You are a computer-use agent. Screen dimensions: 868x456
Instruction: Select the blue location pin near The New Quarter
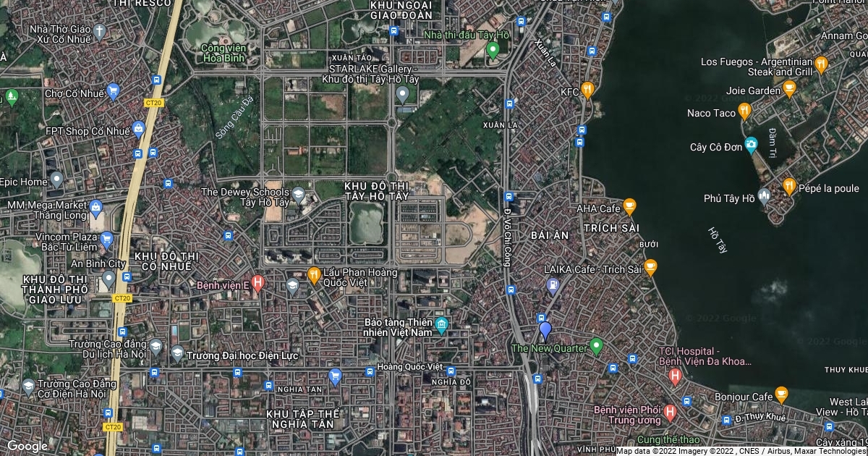coord(545,332)
